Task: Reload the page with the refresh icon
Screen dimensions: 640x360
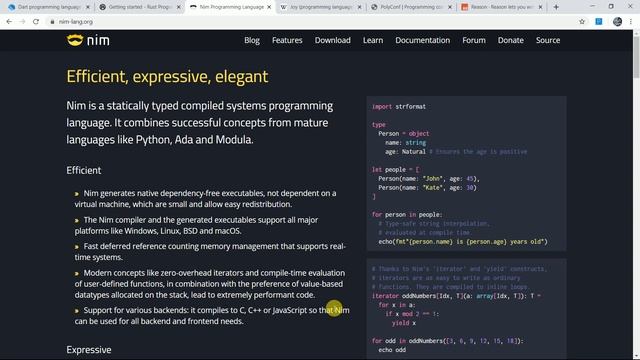Action: point(36,22)
